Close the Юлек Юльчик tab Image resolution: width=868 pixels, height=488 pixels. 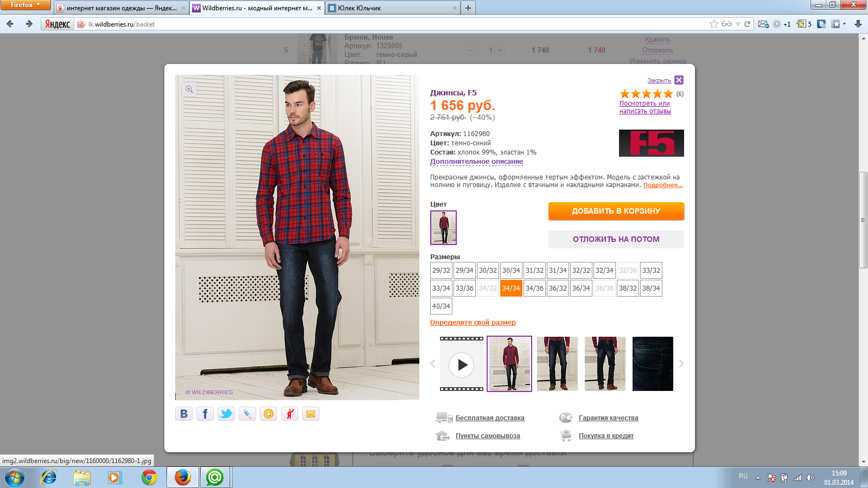tap(454, 8)
